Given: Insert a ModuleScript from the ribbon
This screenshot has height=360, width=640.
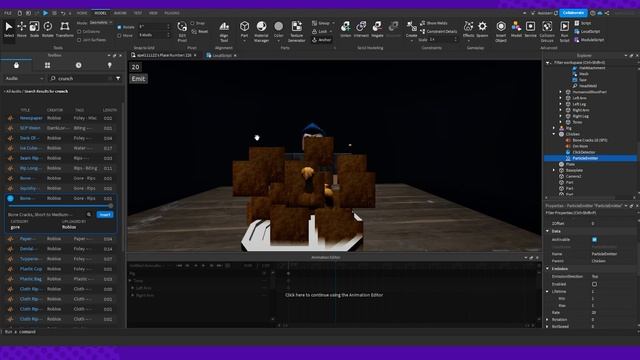Looking at the screenshot, I should [589, 40].
